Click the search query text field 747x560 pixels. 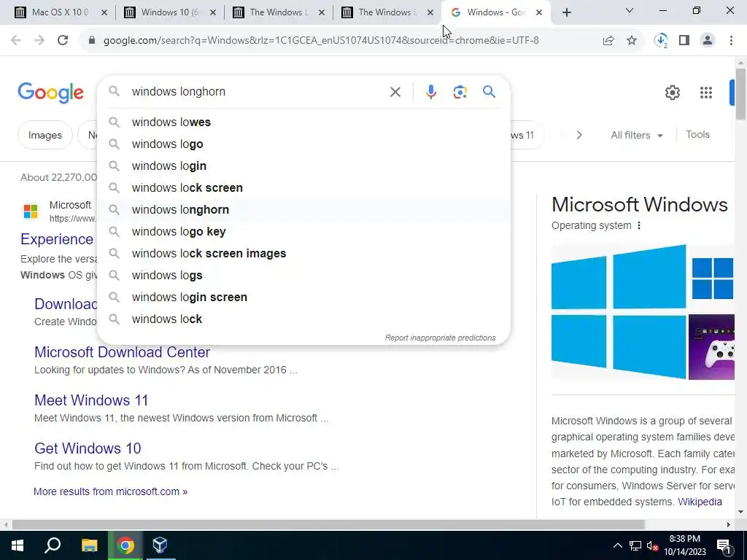(258, 92)
